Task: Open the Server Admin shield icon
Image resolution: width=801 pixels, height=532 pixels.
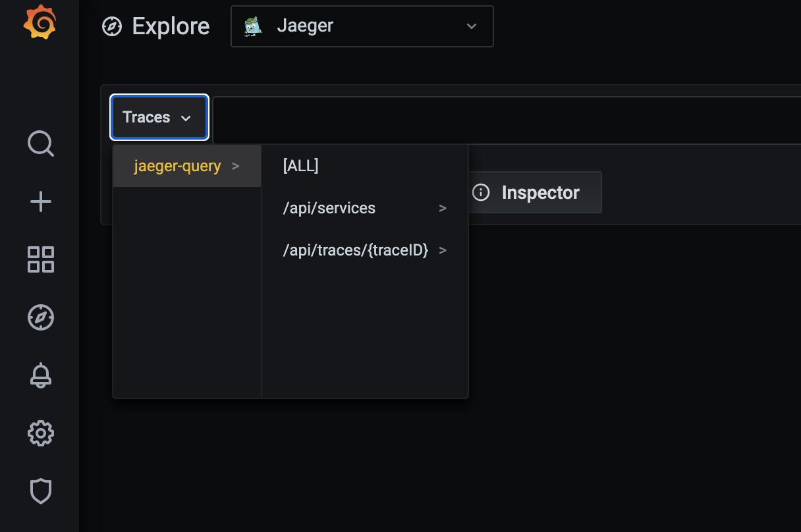Action: 41,491
